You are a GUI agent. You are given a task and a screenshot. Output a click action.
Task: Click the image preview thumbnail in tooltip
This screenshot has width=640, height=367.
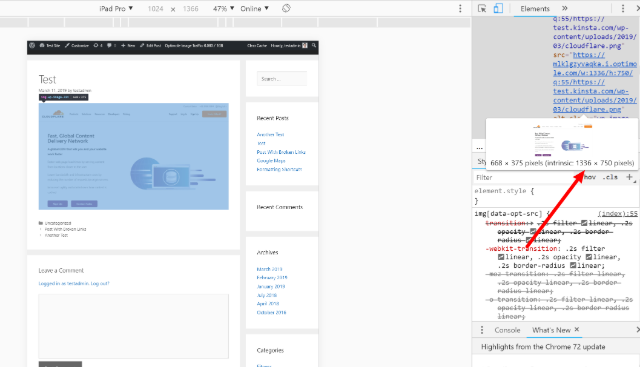pyautogui.click(x=562, y=140)
